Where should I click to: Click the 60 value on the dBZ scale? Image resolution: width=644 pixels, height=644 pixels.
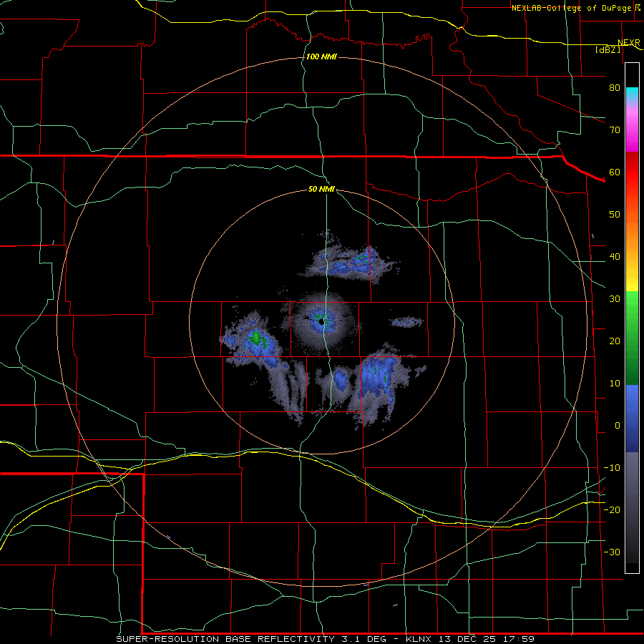point(615,172)
